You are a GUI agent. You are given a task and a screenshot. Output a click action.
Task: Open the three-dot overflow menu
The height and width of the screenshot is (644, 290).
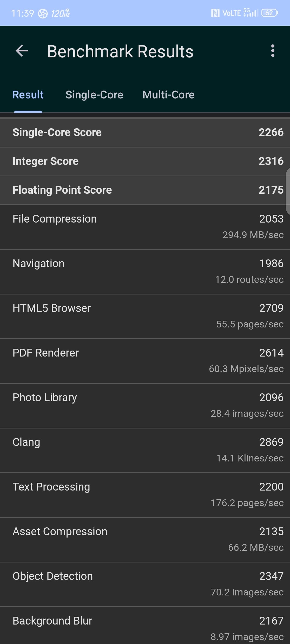point(273,51)
